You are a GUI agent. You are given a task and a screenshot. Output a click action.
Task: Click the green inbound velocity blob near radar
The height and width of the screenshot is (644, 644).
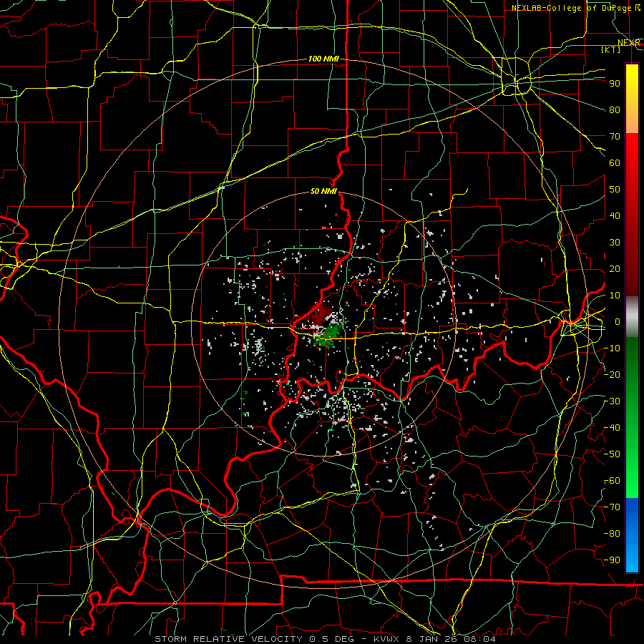coord(327,336)
